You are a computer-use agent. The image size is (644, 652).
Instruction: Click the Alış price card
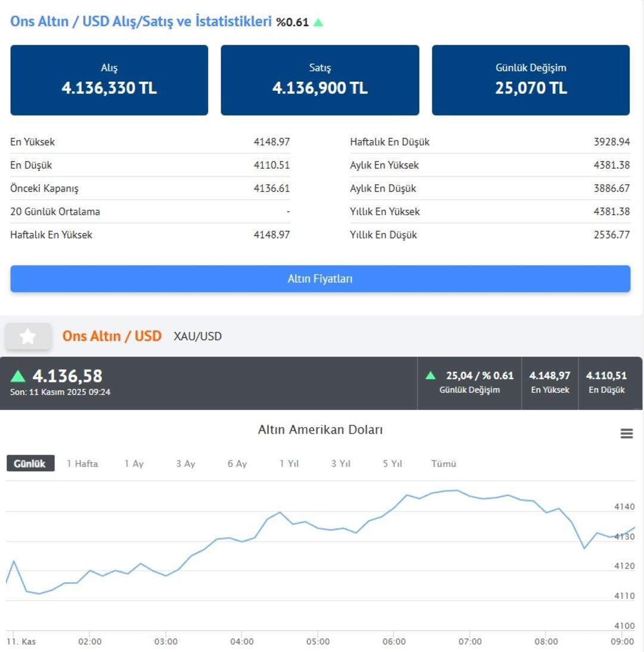109,80
